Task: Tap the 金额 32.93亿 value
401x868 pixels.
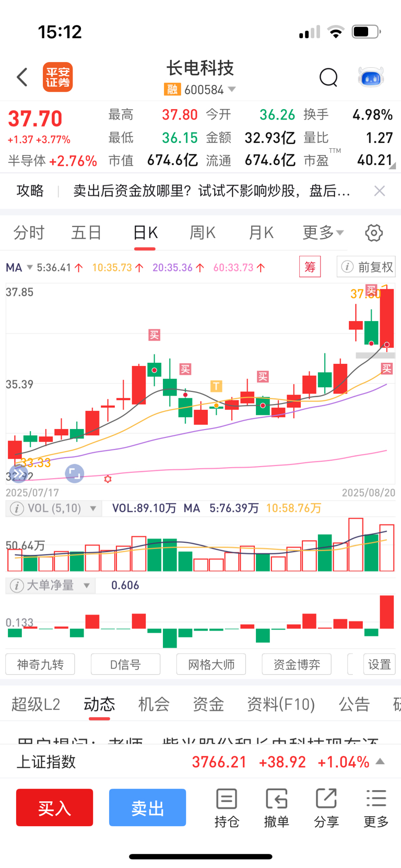Action: click(270, 138)
